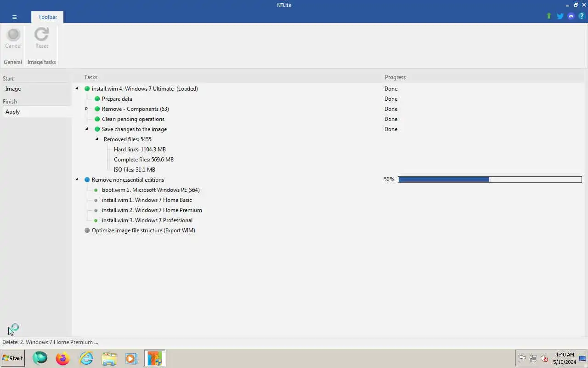The height and width of the screenshot is (368, 588).
Task: Collapse the install.wim 4 Windows 7 Ultimate node
Action: [77, 88]
